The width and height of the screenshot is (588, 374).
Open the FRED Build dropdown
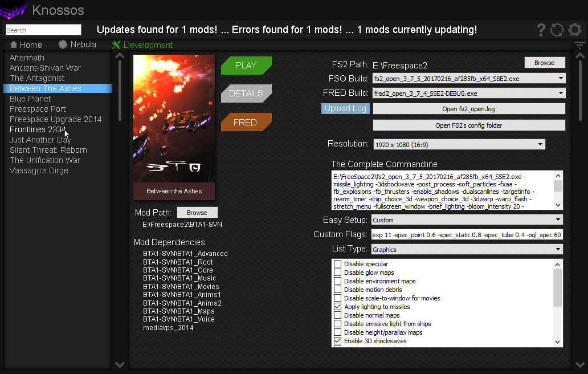[469, 93]
